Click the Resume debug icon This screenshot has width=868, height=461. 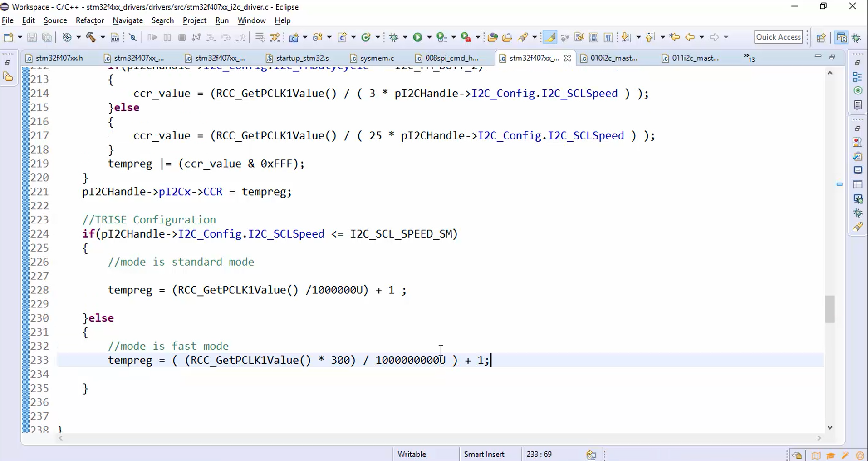coord(152,37)
